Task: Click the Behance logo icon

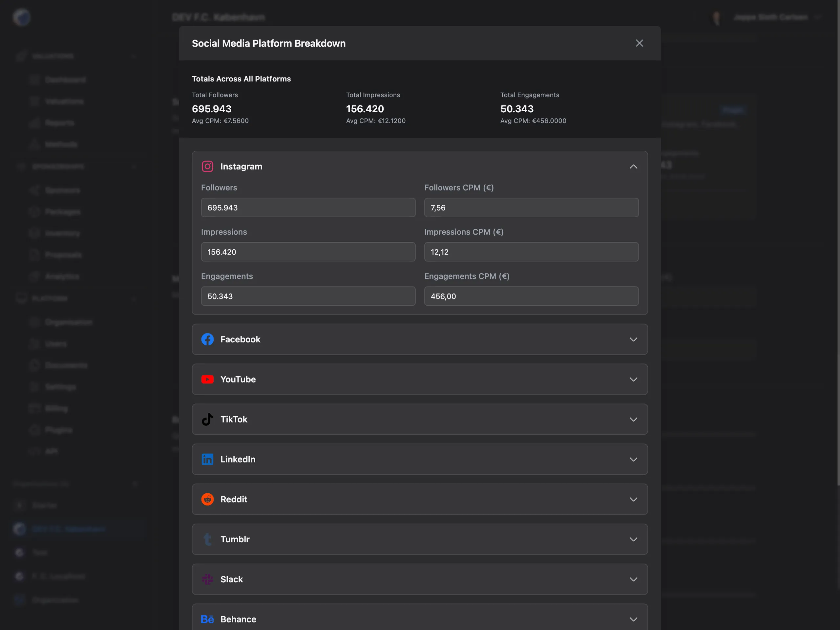Action: point(207,619)
